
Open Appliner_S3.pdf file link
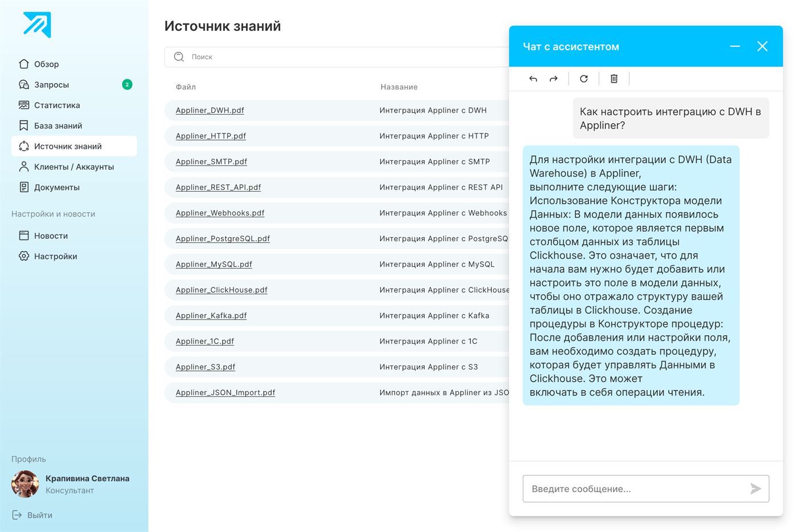click(205, 367)
